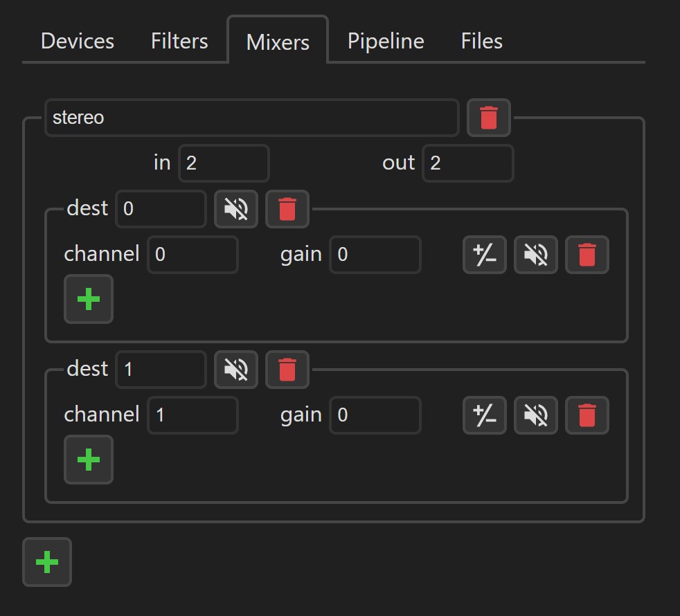Screen dimensions: 680x616
Task: Add a source to dest 1
Action: tap(89, 460)
